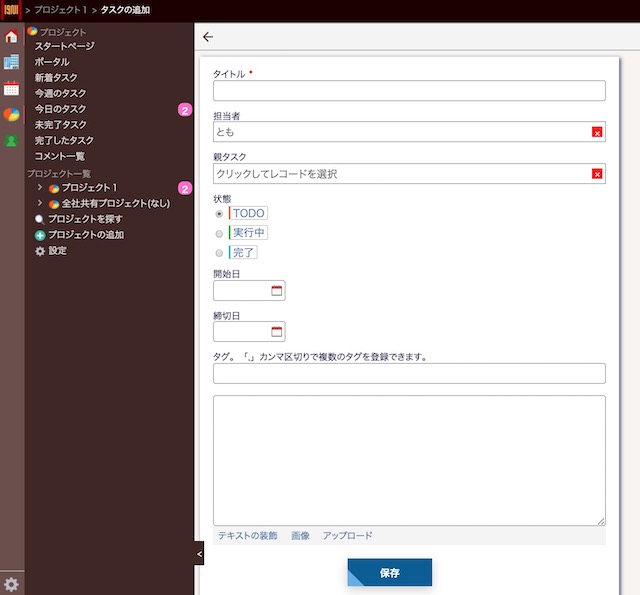Open 未完了タスク in the sidebar

pos(60,124)
